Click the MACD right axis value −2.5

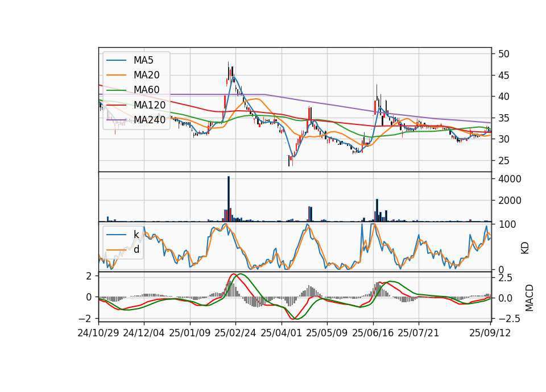coord(509,319)
